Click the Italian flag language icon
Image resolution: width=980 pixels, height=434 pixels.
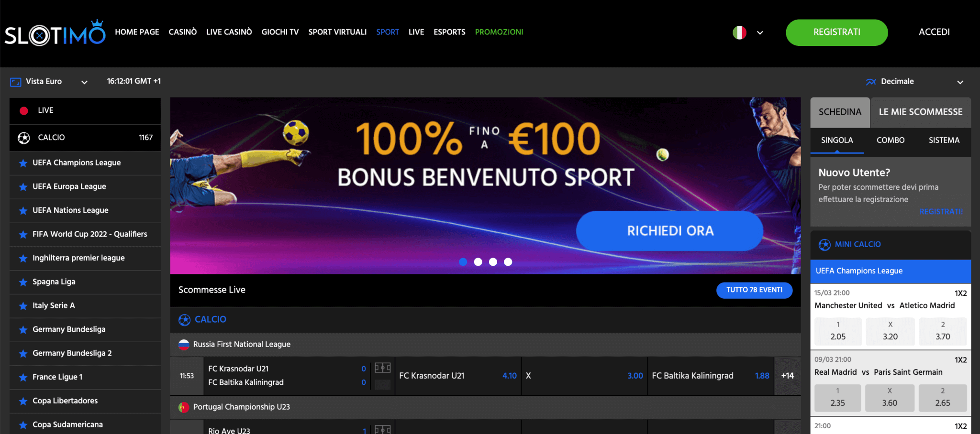tap(739, 33)
